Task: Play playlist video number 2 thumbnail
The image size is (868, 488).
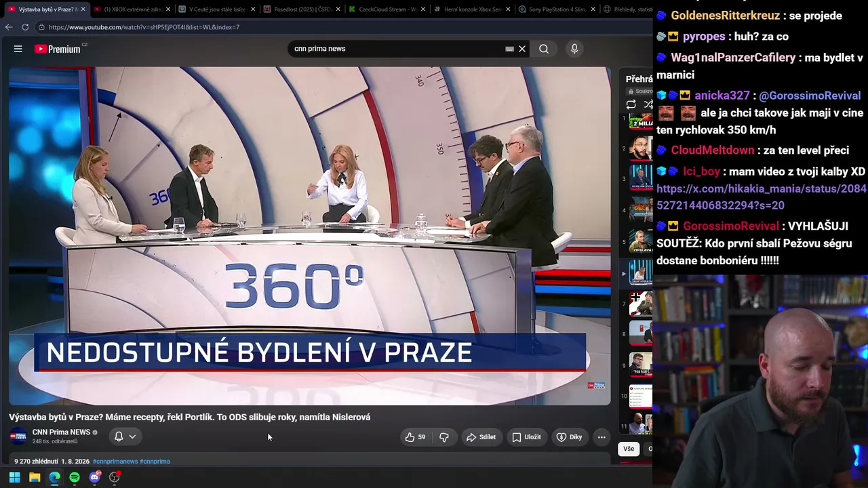Action: click(x=641, y=148)
